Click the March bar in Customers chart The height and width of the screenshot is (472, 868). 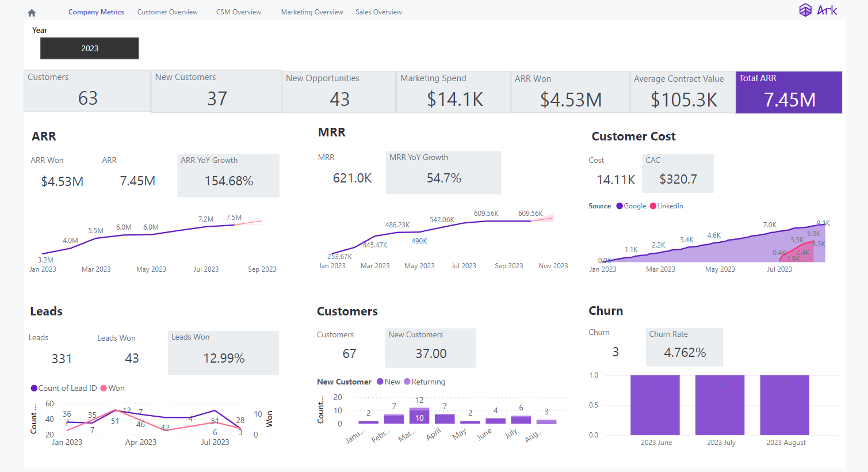(419, 416)
